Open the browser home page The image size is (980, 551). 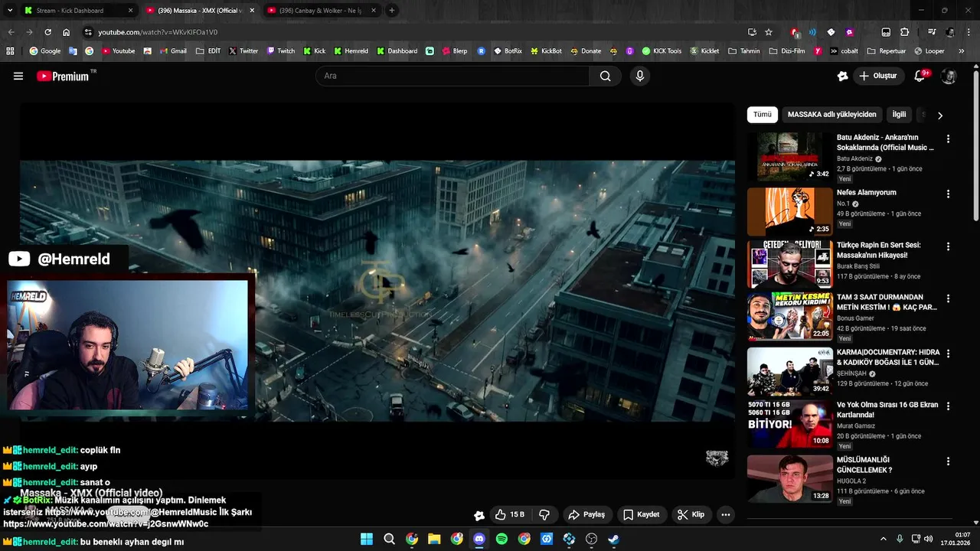click(x=67, y=32)
